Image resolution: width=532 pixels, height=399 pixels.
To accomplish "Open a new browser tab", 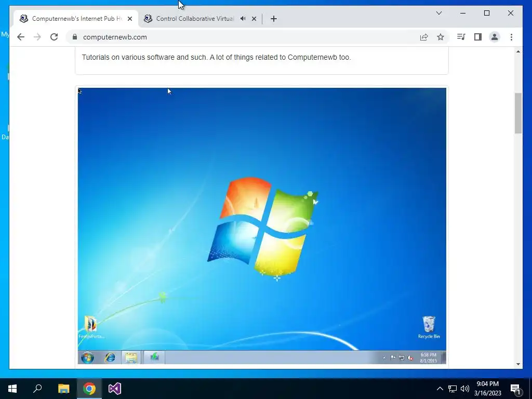I will 274,19.
